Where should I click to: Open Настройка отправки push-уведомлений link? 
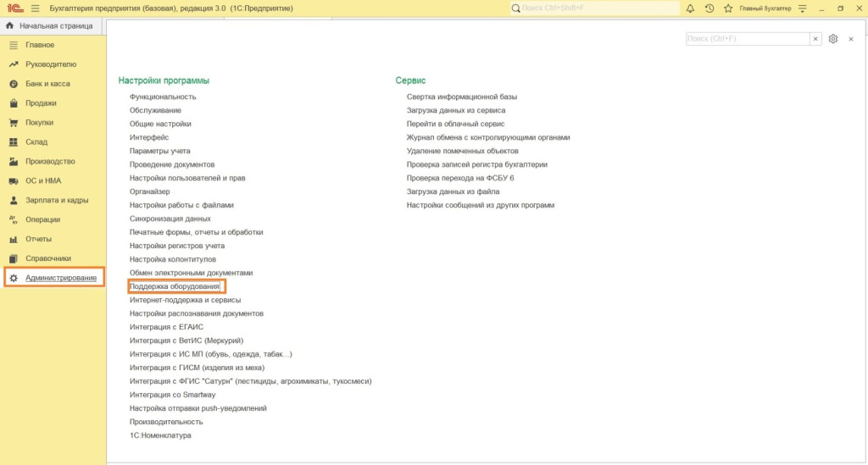tap(198, 408)
